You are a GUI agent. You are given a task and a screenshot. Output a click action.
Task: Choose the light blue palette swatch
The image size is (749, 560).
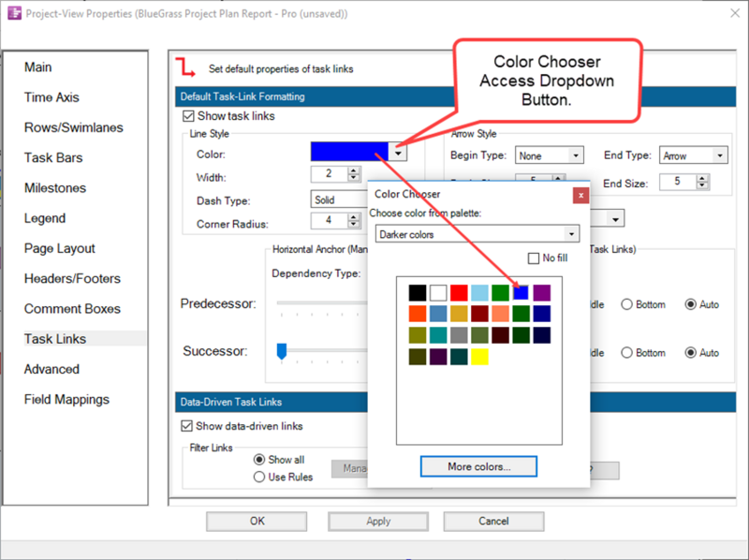(479, 292)
